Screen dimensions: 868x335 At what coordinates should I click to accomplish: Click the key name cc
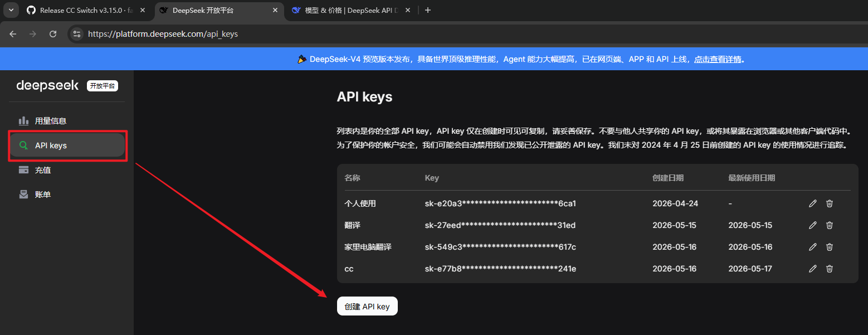pos(349,269)
